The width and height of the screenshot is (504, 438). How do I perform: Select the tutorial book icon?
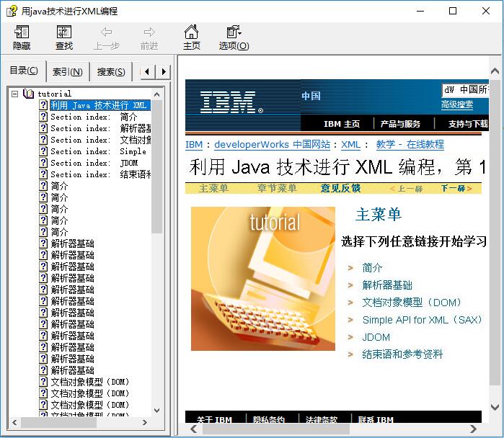point(29,94)
